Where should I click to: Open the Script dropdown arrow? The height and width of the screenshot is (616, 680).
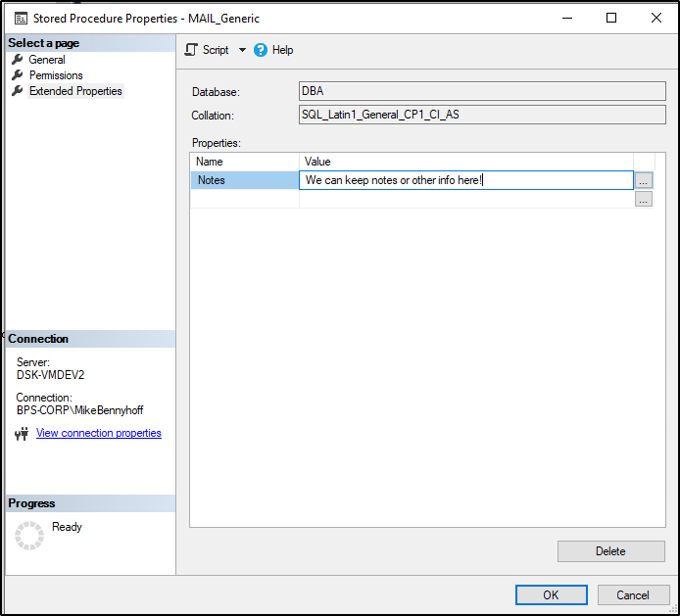[x=242, y=50]
